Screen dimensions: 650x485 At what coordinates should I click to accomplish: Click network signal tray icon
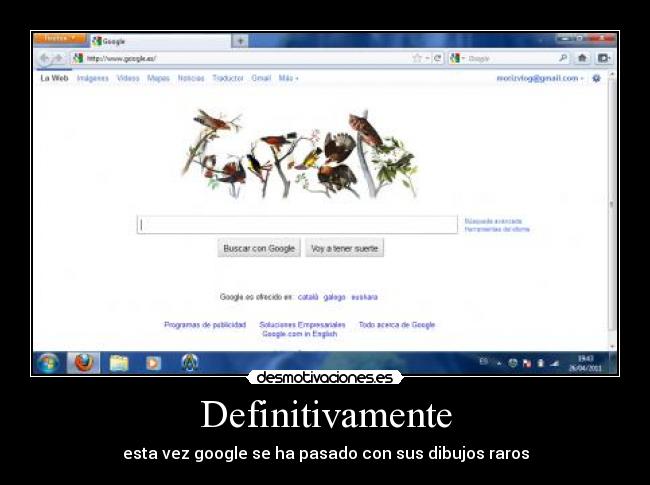tap(554, 364)
